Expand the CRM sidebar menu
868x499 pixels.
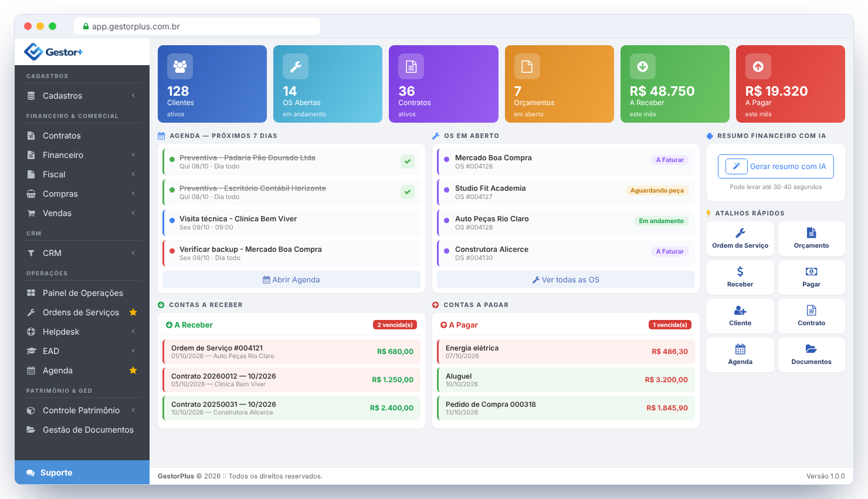tap(82, 253)
